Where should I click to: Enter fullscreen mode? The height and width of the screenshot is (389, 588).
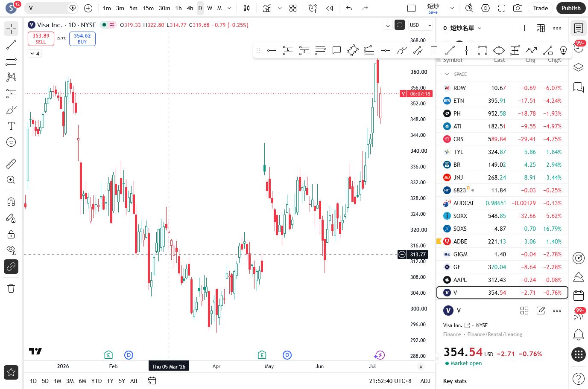coord(502,8)
